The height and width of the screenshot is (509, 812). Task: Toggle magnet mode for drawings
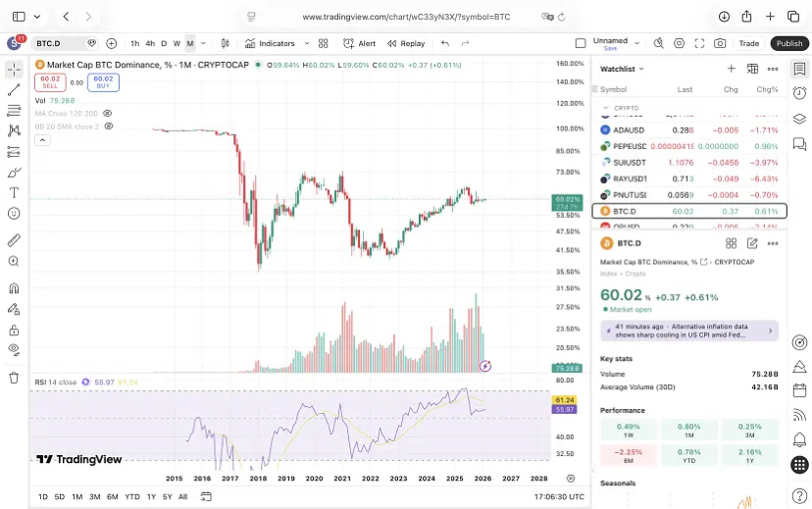click(14, 288)
